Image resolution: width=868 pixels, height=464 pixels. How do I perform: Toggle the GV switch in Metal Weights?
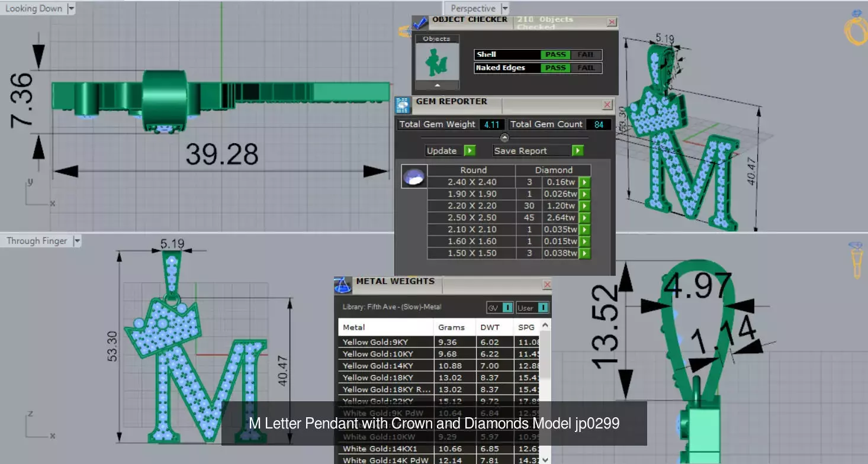click(507, 307)
